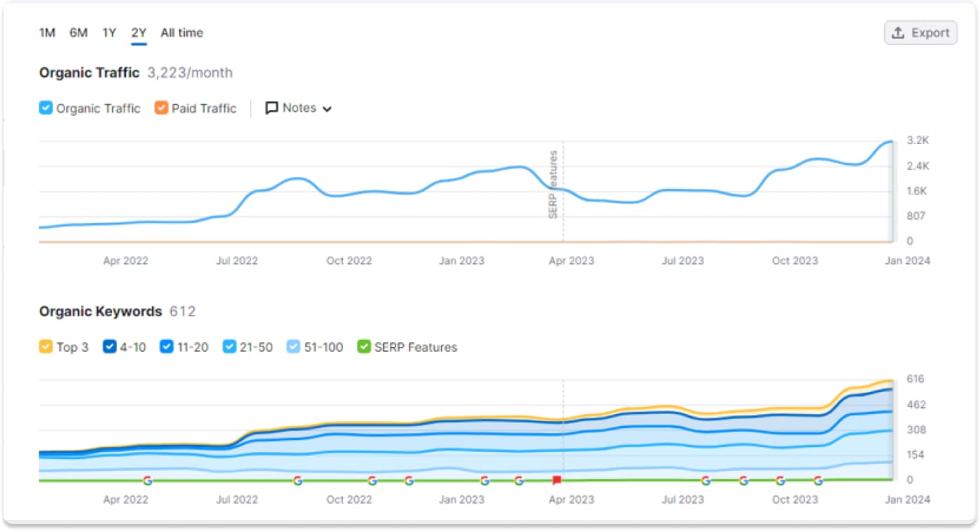
Task: Uncheck the Organic Traffic checkbox
Action: pyautogui.click(x=45, y=108)
